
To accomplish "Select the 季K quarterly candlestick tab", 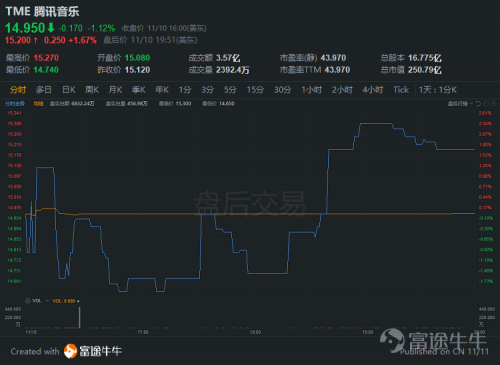I will pyautogui.click(x=139, y=90).
